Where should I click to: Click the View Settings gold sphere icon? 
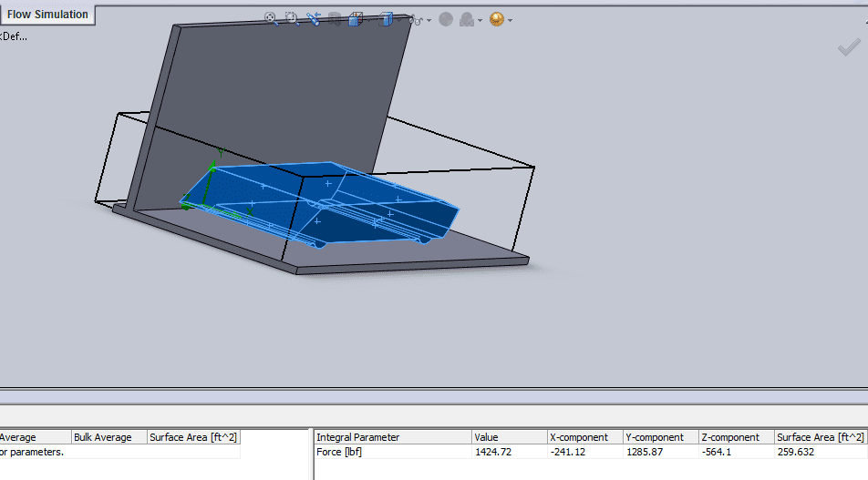tap(497, 19)
